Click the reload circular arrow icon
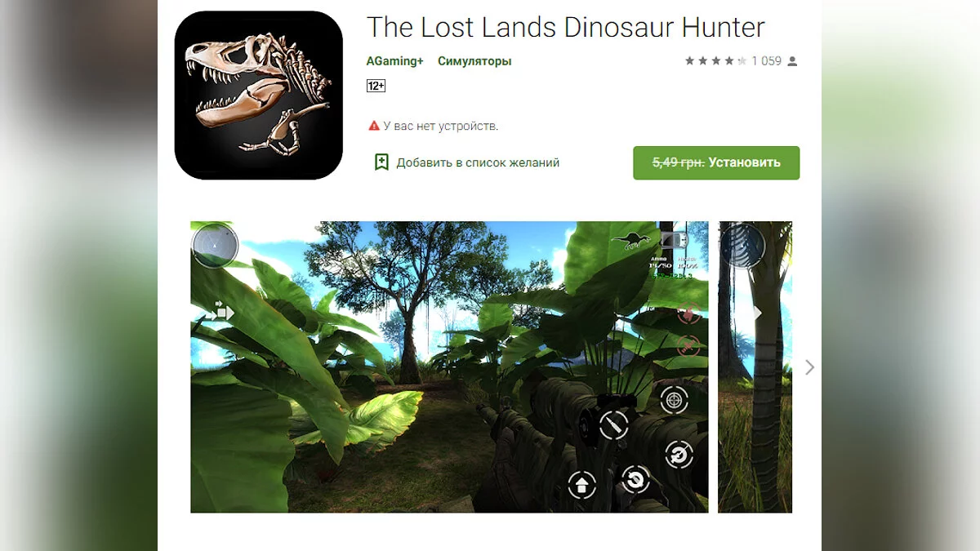This screenshot has height=551, width=980. [635, 480]
